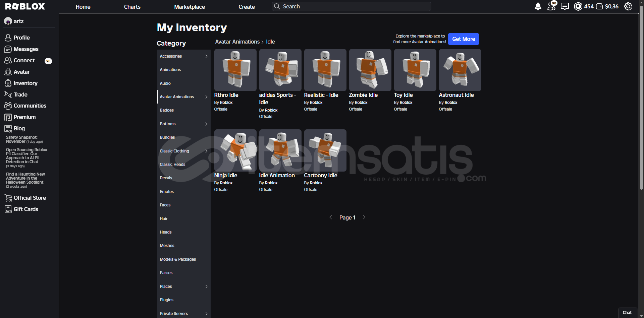Click the Blog news icon

tap(8, 128)
